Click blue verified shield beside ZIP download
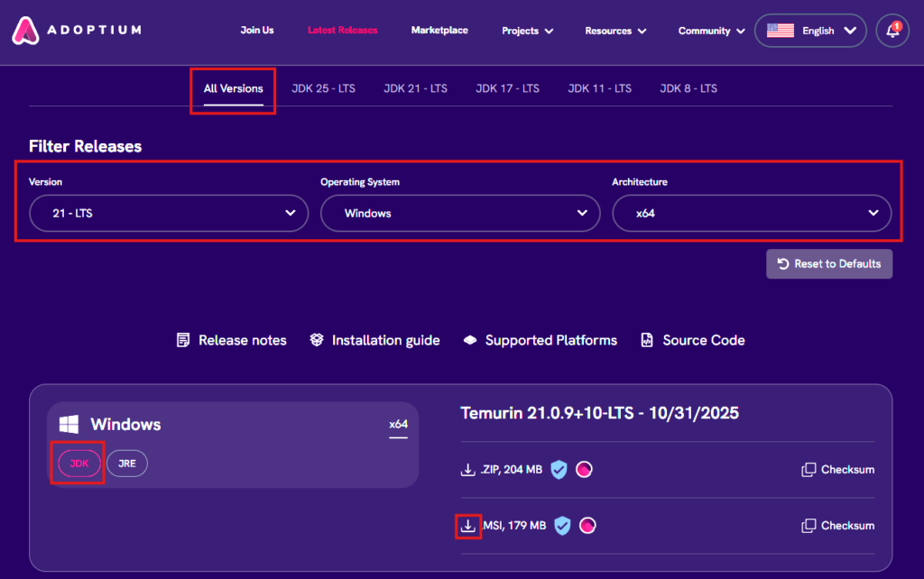The height and width of the screenshot is (579, 924). coord(559,470)
